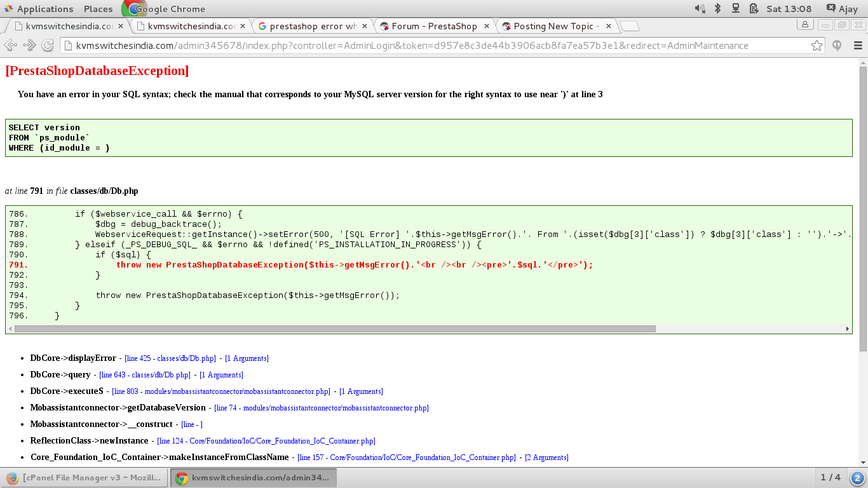Click the PrestaShopDatabaseException heading
The width and height of the screenshot is (868, 488).
pos(97,71)
